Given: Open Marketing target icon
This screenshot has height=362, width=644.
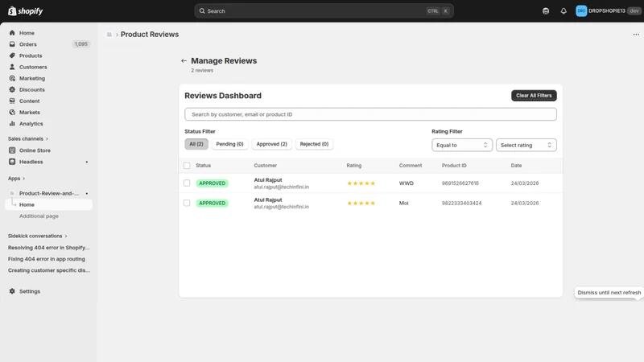Looking at the screenshot, I should [x=12, y=78].
